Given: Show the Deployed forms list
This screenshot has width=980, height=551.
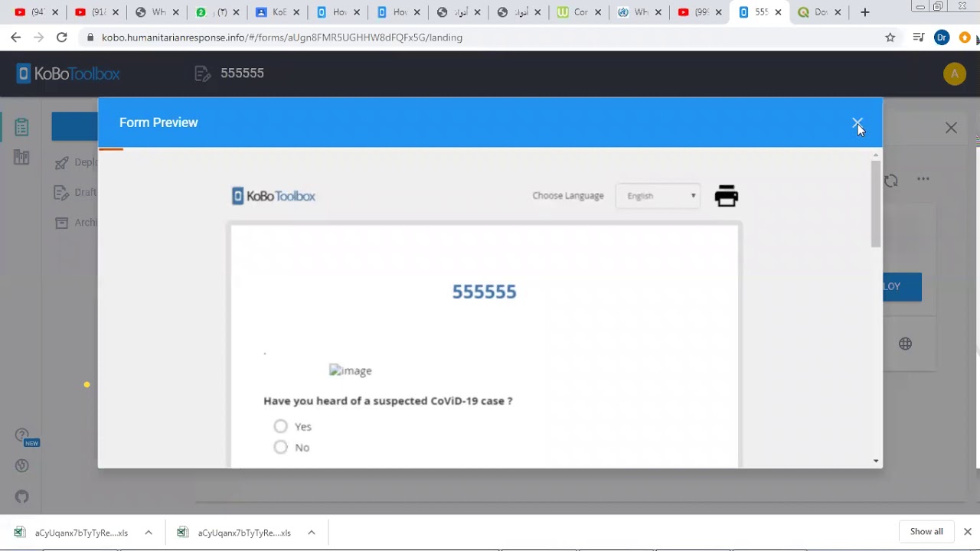Looking at the screenshot, I should point(75,162).
